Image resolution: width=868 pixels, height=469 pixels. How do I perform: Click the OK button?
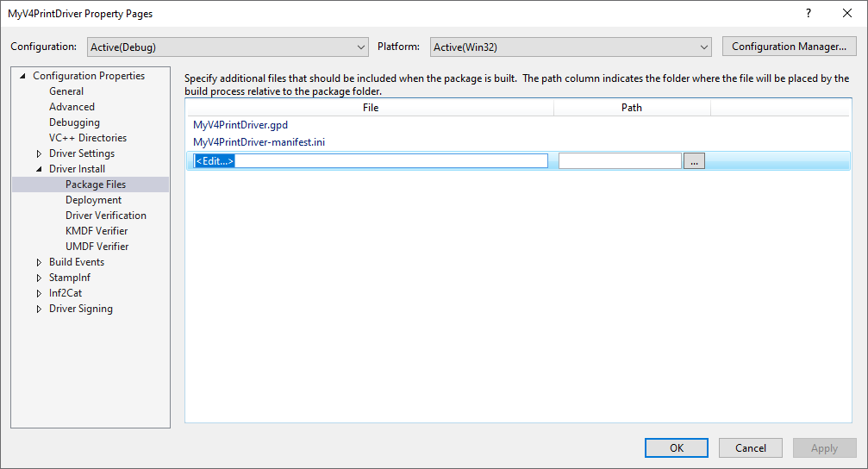click(x=677, y=448)
